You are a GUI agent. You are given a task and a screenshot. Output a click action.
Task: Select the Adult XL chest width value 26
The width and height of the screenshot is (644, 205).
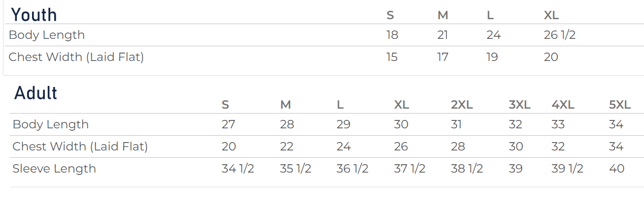click(x=401, y=146)
